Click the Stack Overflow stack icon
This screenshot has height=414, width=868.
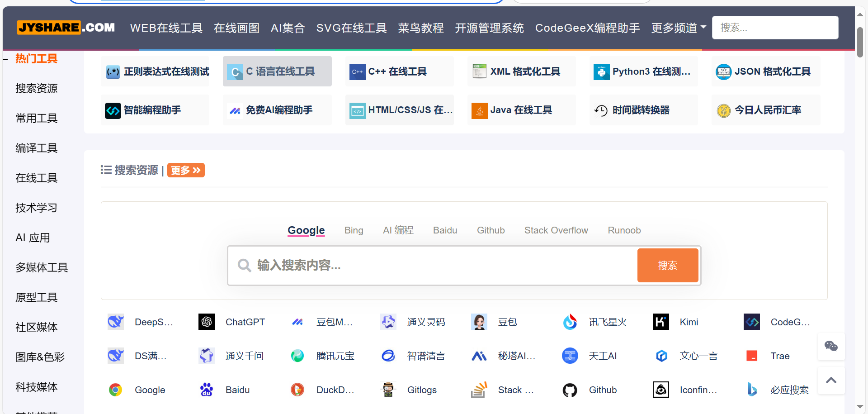pyautogui.click(x=479, y=390)
